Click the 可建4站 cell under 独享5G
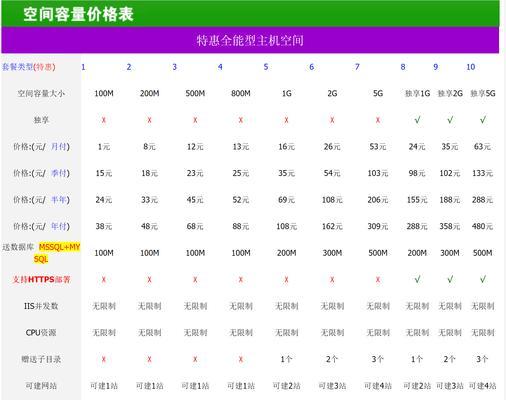 point(483,386)
